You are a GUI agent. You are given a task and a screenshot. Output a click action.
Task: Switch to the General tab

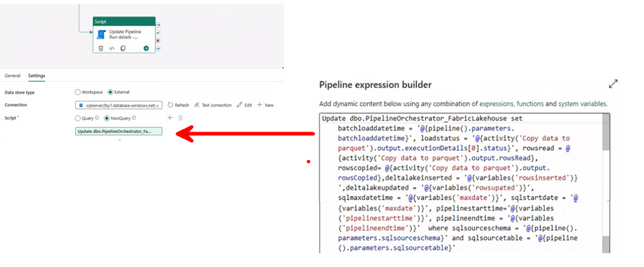pyautogui.click(x=13, y=75)
